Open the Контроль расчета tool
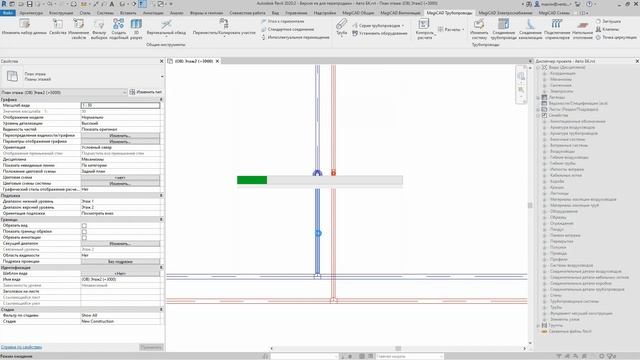 click(x=424, y=29)
